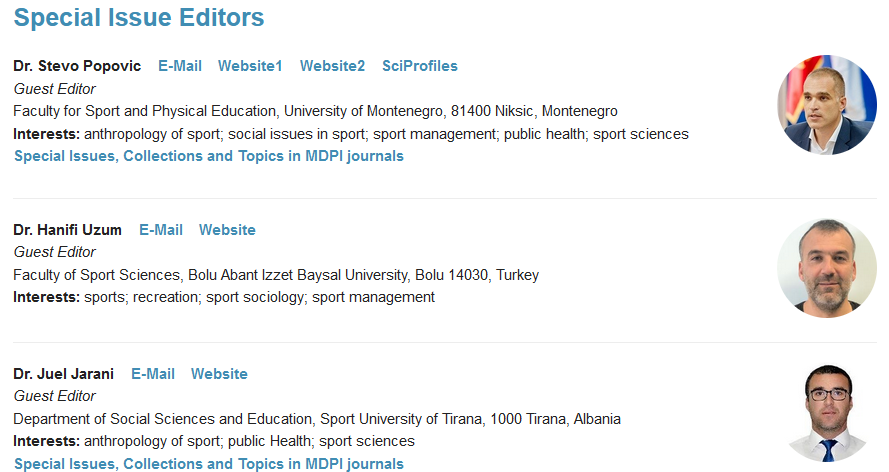Open Stevo Popovic's Website2 link
The image size is (889, 472).
click(x=332, y=66)
